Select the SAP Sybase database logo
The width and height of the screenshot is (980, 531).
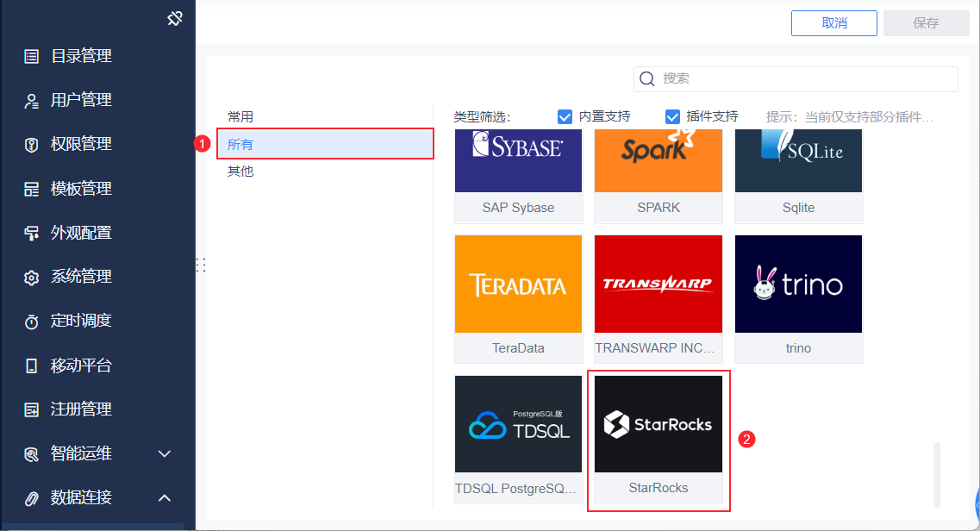click(518, 160)
